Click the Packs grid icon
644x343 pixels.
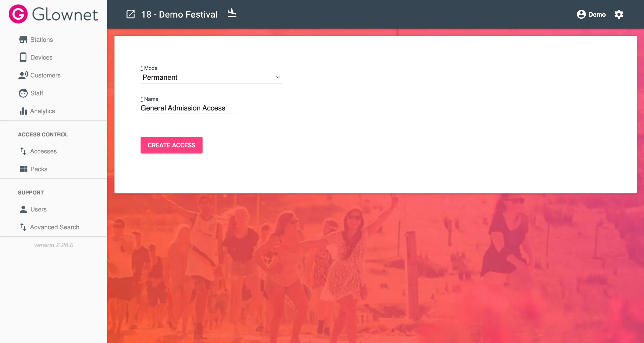tap(23, 169)
